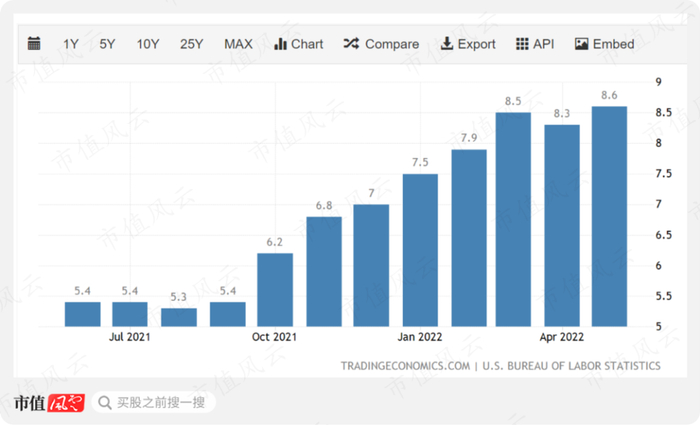Open the API access option
700x425 pixels.
pos(535,44)
